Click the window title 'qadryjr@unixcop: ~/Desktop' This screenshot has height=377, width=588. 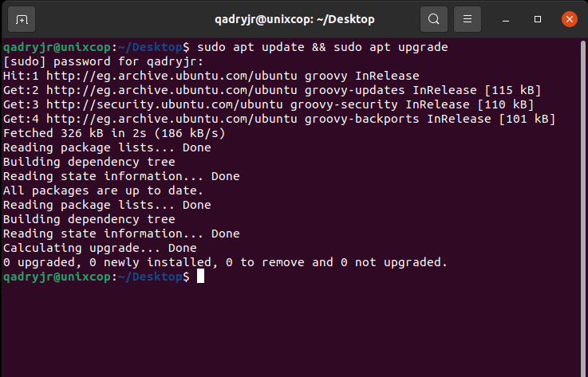click(x=294, y=19)
